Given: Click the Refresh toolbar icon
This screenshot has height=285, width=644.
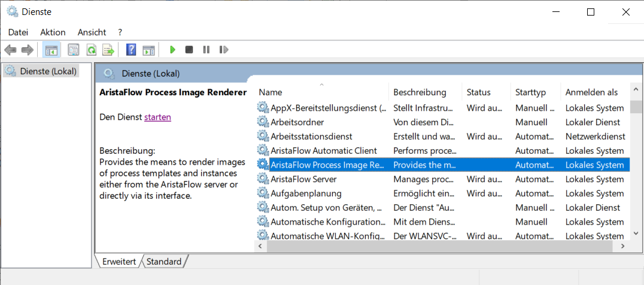Looking at the screenshot, I should click(x=91, y=50).
